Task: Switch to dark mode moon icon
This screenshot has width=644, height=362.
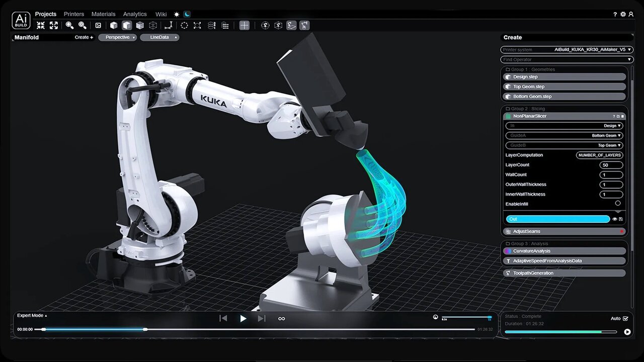Action: (x=187, y=14)
